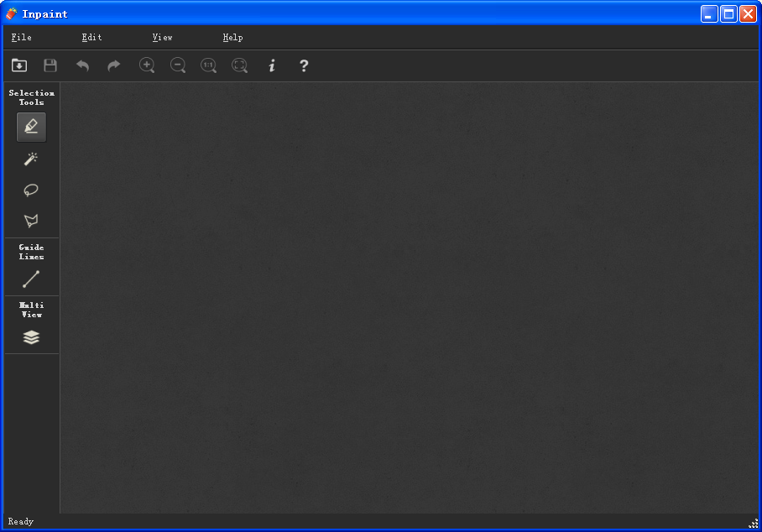762x532 pixels.
Task: Set zoom to 1:1 actual size
Action: pyautogui.click(x=208, y=65)
